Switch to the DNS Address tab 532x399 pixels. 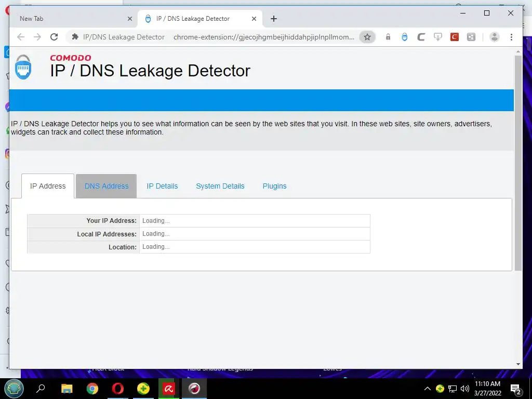click(x=107, y=186)
